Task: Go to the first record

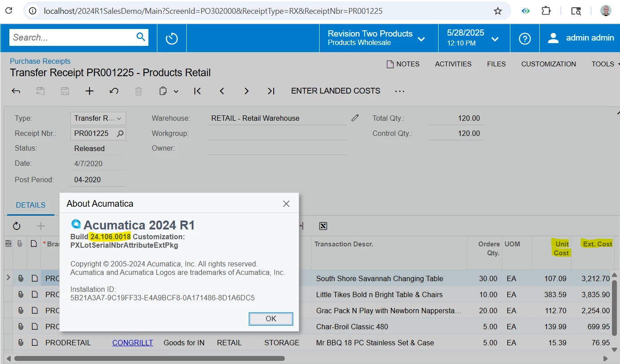Action: [197, 91]
